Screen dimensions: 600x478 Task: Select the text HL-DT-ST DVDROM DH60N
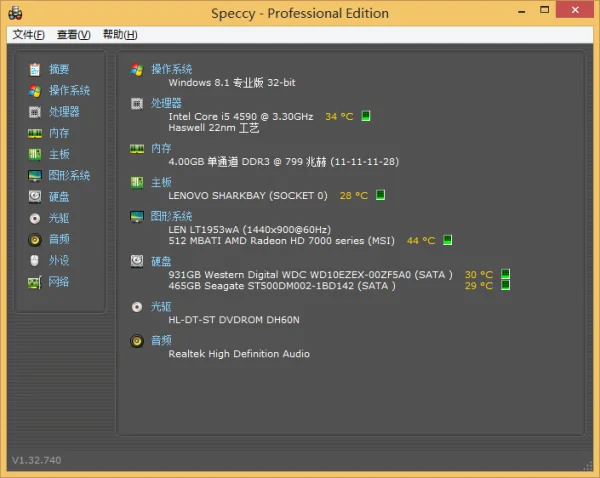(234, 320)
